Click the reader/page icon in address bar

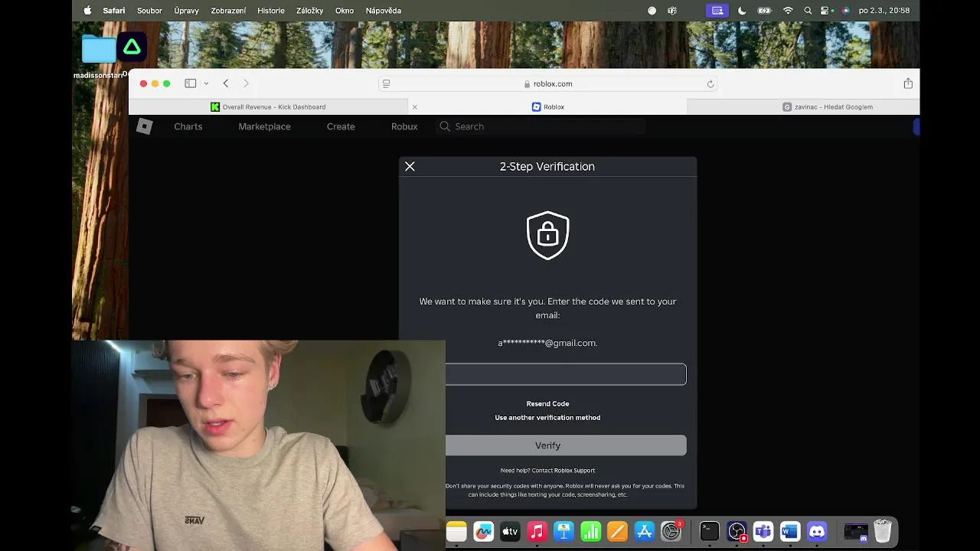point(387,83)
